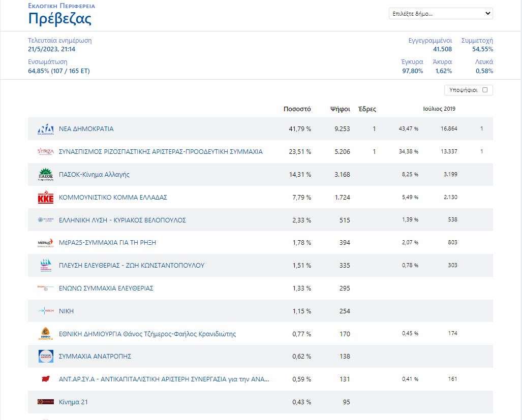Click the Ποσοστό column header
The width and height of the screenshot is (522, 420).
pyautogui.click(x=297, y=109)
